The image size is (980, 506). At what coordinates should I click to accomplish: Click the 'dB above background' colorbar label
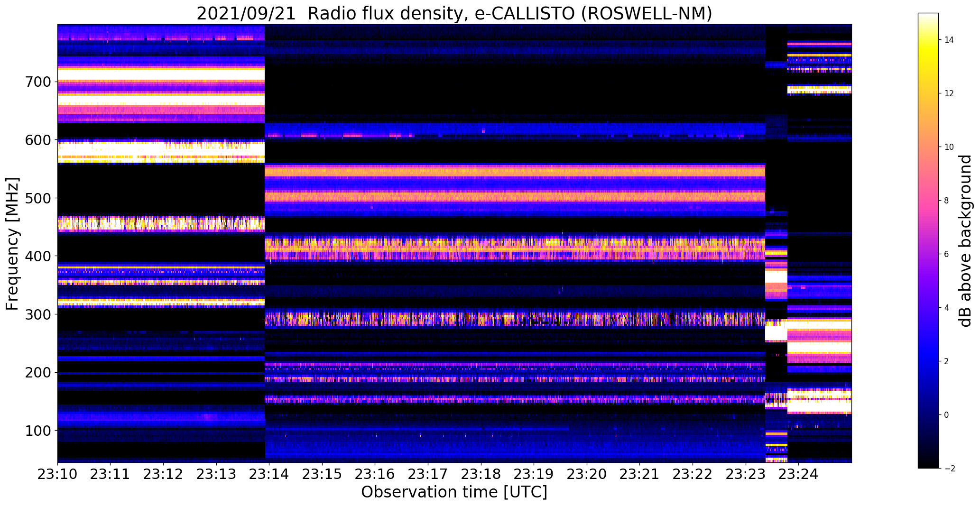(x=965, y=241)
